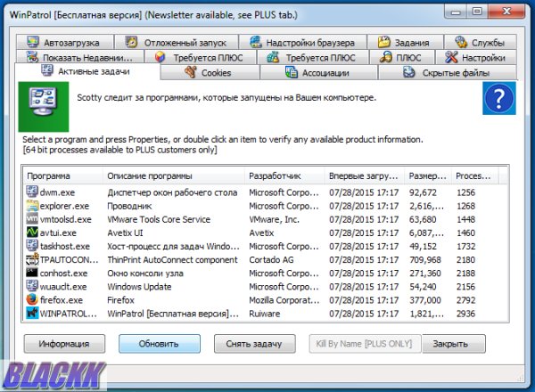
Task: Click the firefox.exe Firefox icon
Action: (32, 299)
